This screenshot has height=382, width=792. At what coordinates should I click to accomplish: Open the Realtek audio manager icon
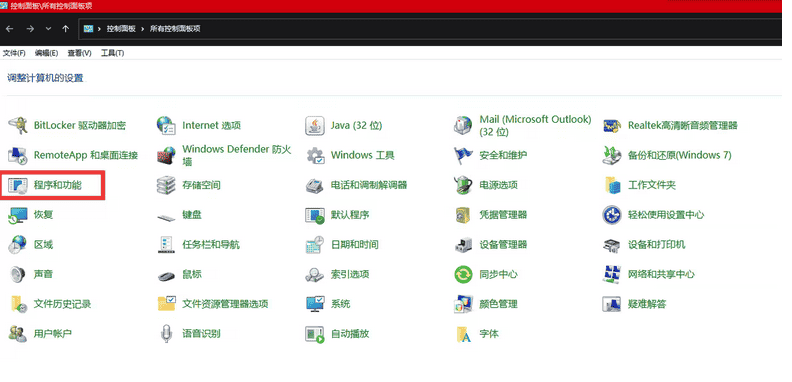point(612,125)
